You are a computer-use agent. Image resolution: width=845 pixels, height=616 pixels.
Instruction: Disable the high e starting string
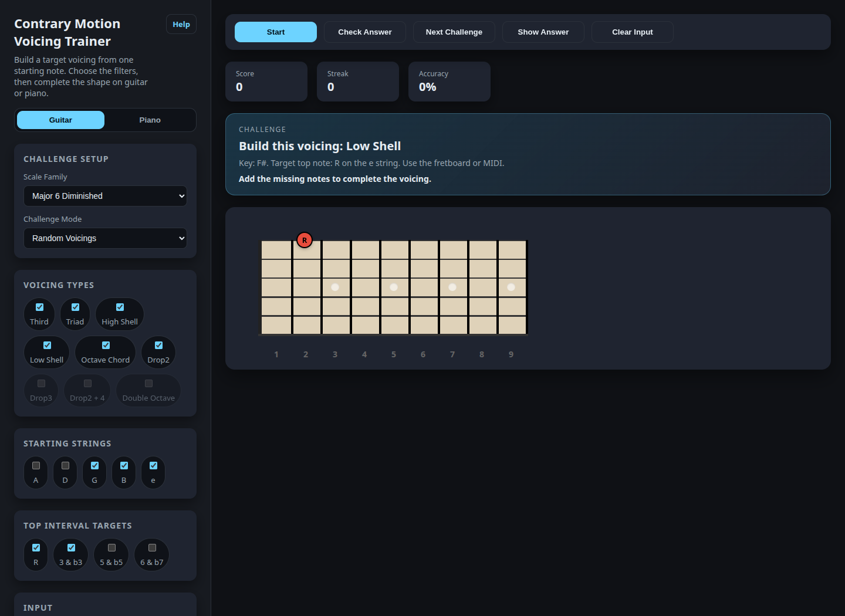click(153, 465)
